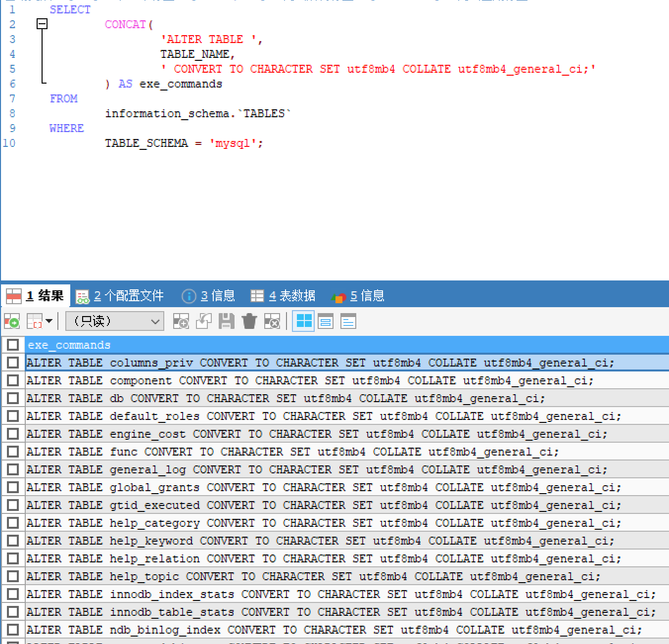The width and height of the screenshot is (669, 644).
Task: Select the ALTER TABLE db result cell
Action: pos(347,398)
